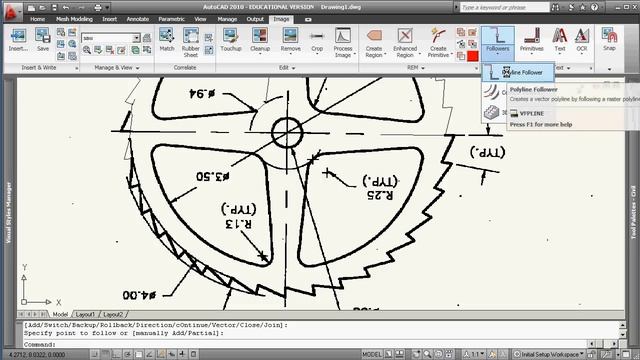
Task: Click the Create Primitive tool
Action: click(x=438, y=42)
